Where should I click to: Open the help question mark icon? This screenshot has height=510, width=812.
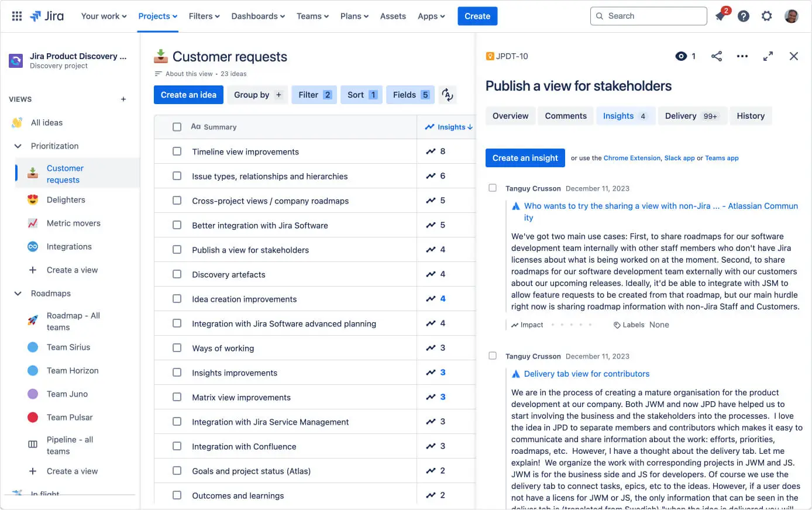(744, 16)
